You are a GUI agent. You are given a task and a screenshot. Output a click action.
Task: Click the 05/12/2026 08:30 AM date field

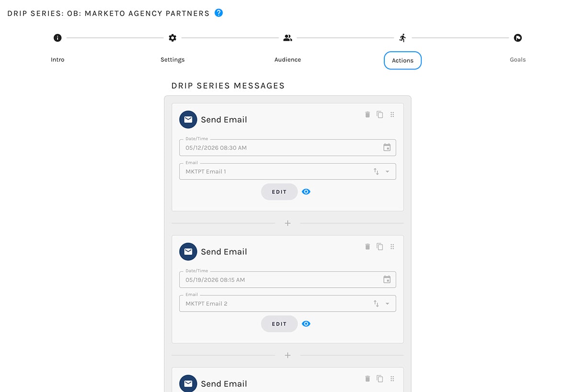tap(287, 147)
